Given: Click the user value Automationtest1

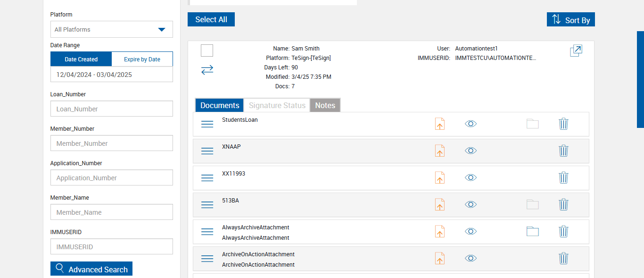Looking at the screenshot, I should click(477, 49).
